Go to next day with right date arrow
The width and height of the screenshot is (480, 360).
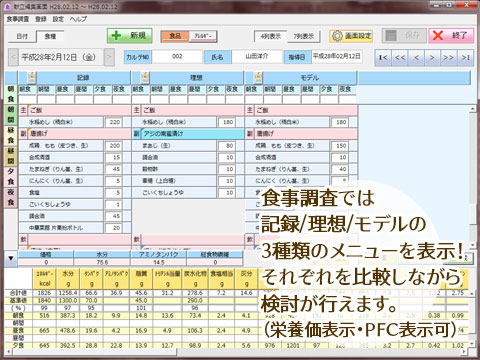(x=109, y=57)
